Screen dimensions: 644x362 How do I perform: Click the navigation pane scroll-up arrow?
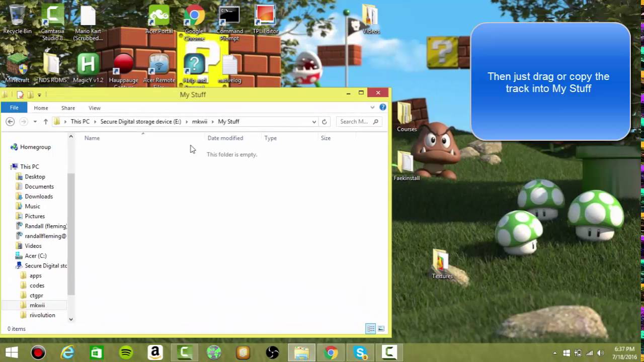point(71,136)
